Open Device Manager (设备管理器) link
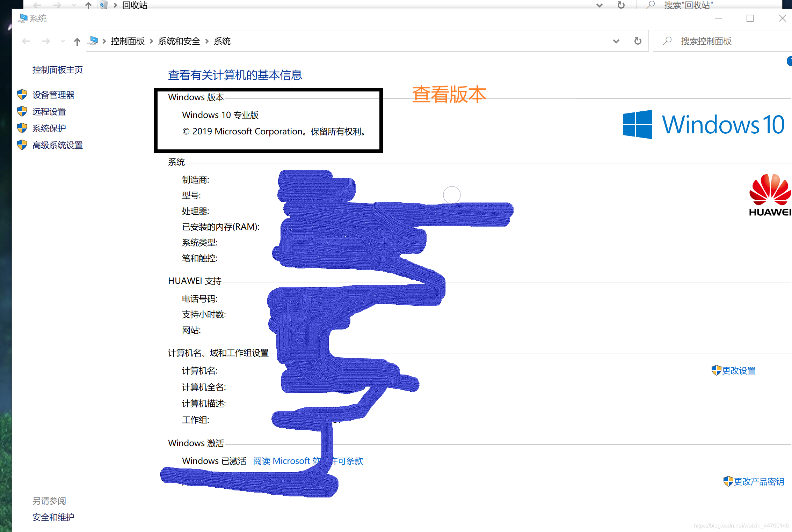This screenshot has height=532, width=792. pyautogui.click(x=53, y=95)
